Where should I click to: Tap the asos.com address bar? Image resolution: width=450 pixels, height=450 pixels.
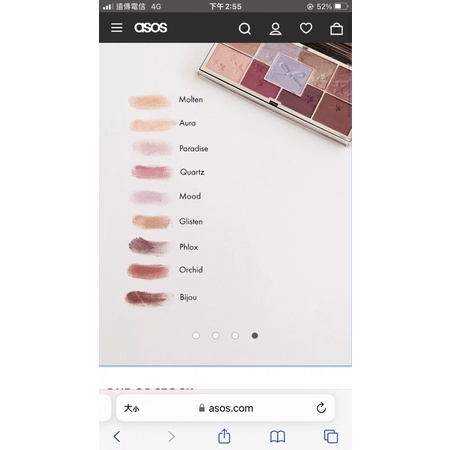(225, 408)
